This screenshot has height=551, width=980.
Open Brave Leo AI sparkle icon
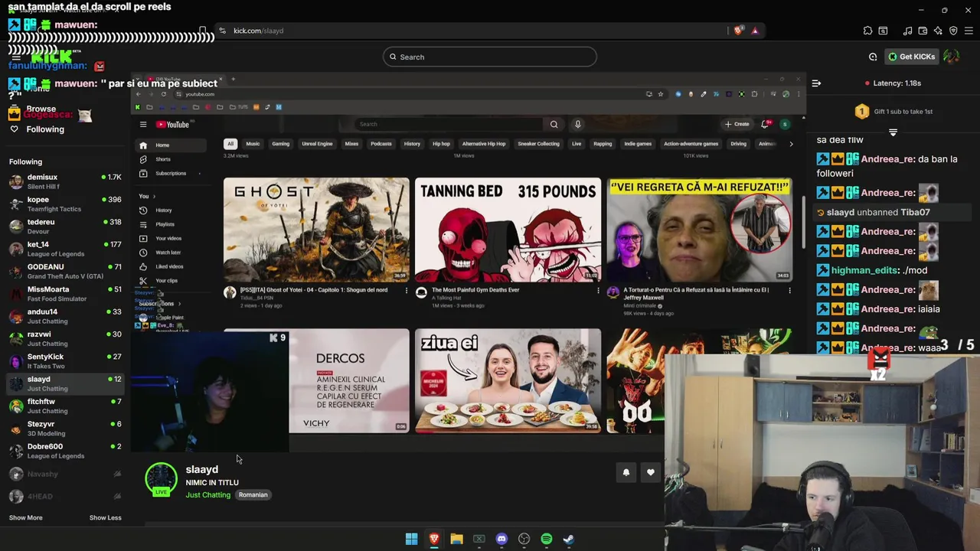(x=938, y=31)
